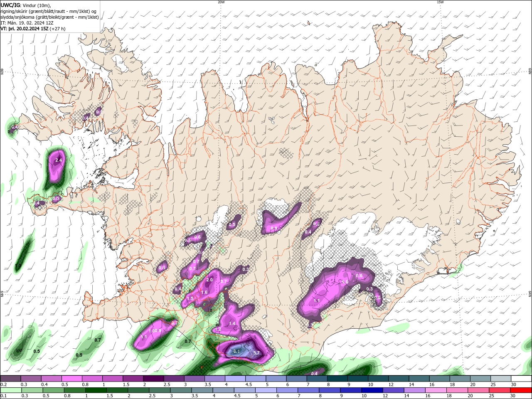Select the pale green 0.1 rain legend swatch

point(10,390)
